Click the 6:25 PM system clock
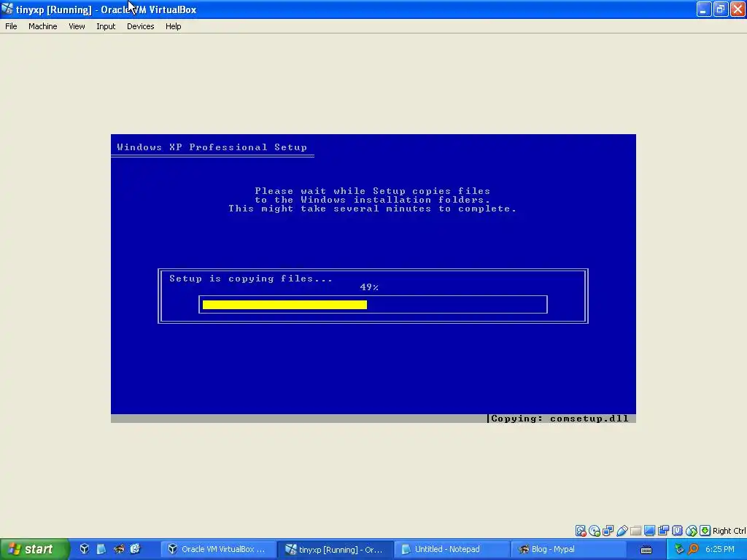The image size is (747, 560). pyautogui.click(x=720, y=549)
